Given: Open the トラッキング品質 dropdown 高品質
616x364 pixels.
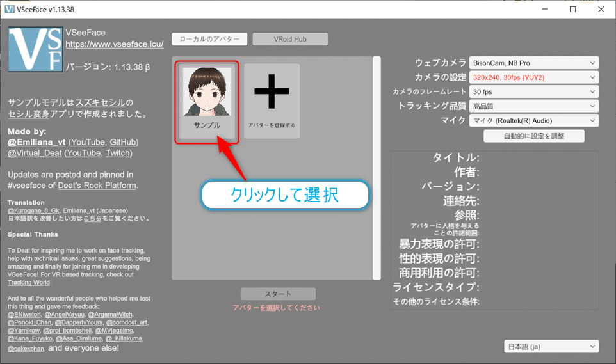Looking at the screenshot, I should [534, 106].
